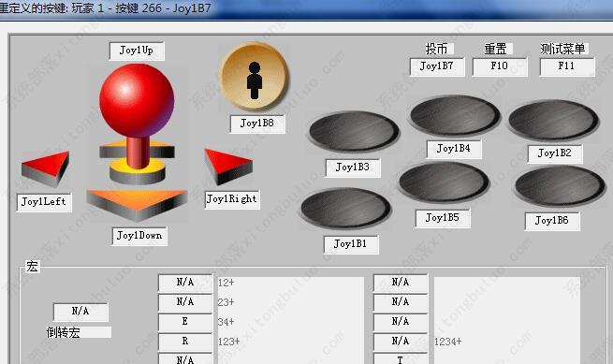Click the macro key button labeled R

[185, 342]
